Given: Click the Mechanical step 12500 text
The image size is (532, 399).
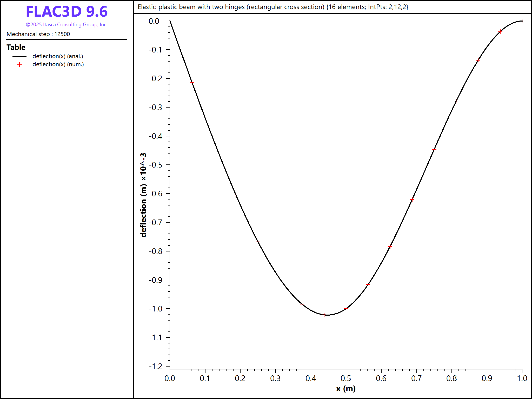Looking at the screenshot, I should click(x=38, y=34).
